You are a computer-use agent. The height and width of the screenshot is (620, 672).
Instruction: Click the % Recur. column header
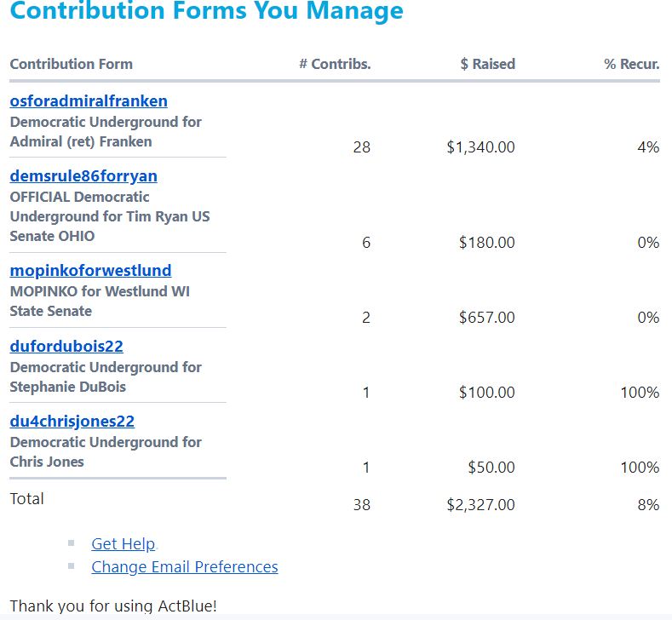pyautogui.click(x=632, y=64)
